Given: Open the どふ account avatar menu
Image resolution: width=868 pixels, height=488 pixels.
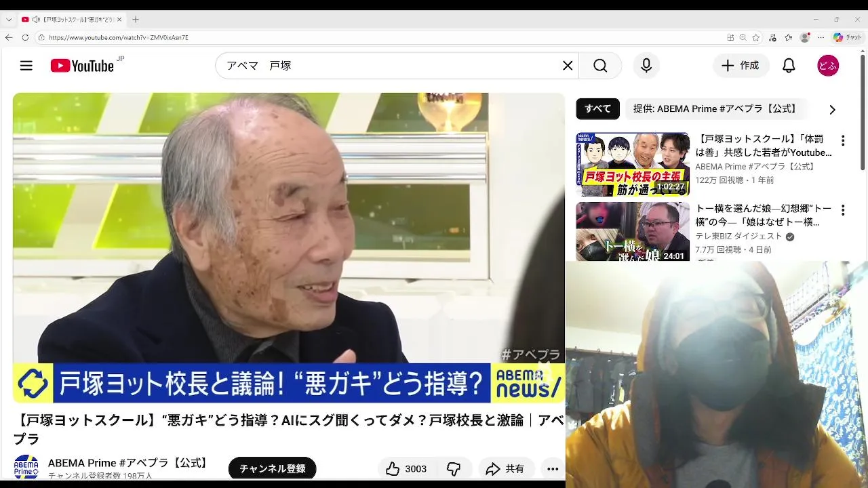Looking at the screenshot, I should click(828, 66).
